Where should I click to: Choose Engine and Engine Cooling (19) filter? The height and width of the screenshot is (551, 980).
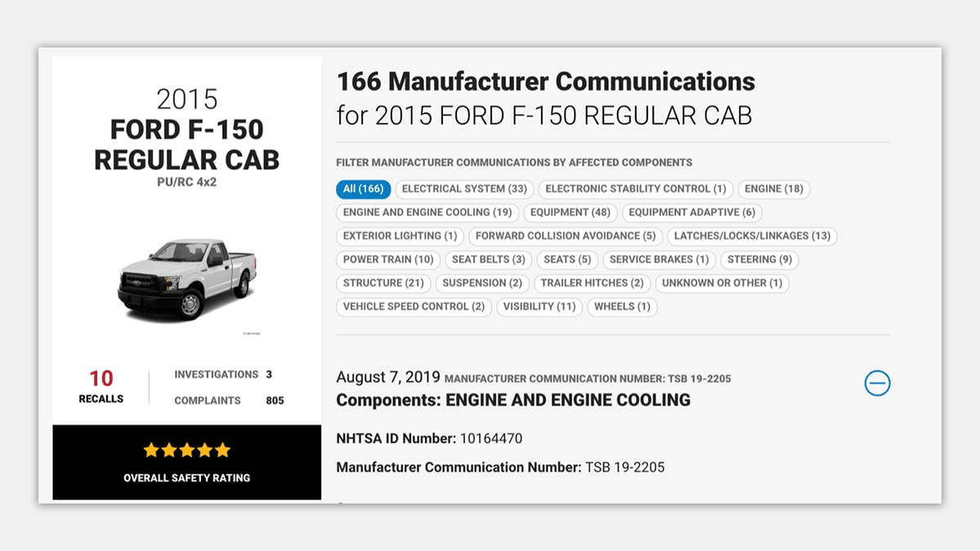coord(427,213)
